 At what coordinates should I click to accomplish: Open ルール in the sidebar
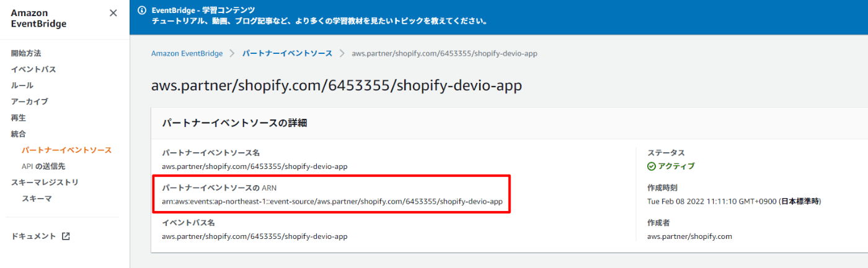pyautogui.click(x=22, y=85)
